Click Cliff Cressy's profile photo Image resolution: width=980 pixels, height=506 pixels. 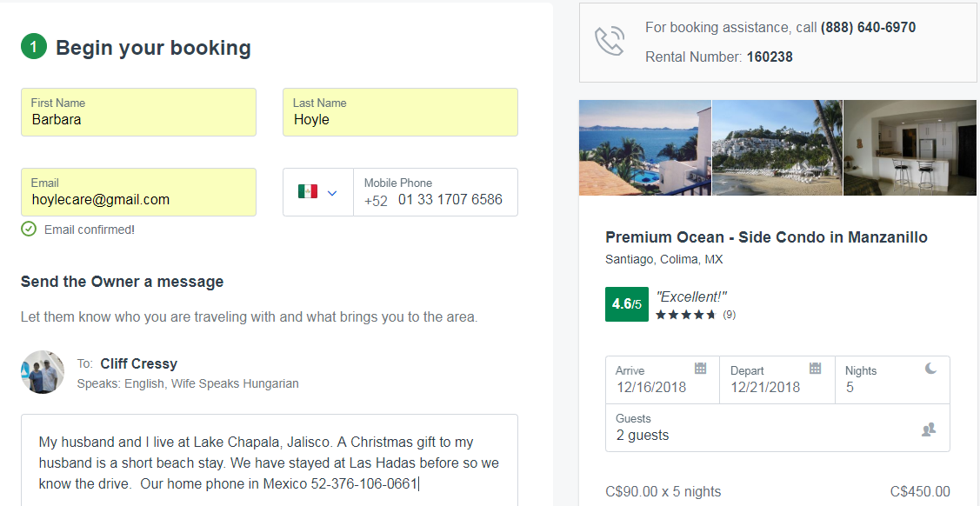43,372
